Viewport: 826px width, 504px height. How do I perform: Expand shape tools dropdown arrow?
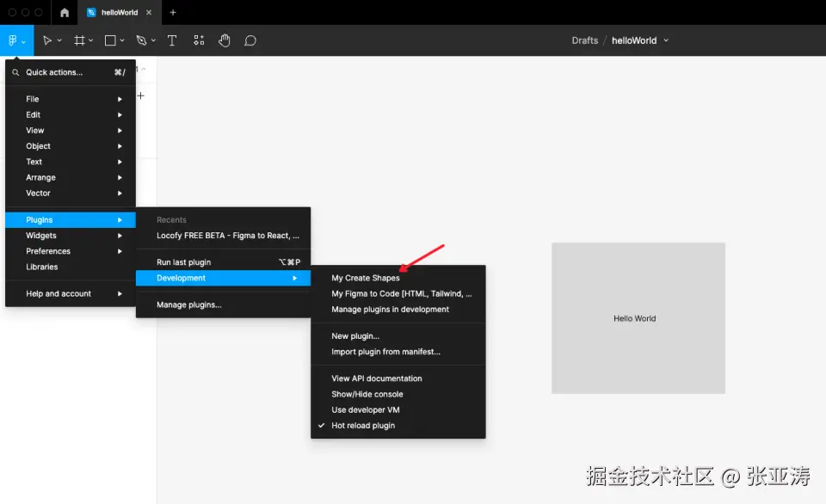(x=121, y=40)
